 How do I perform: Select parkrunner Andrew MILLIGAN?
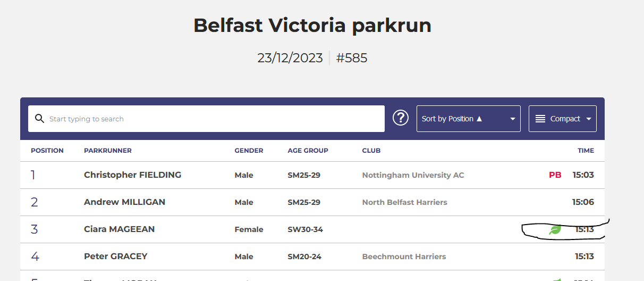(x=124, y=202)
